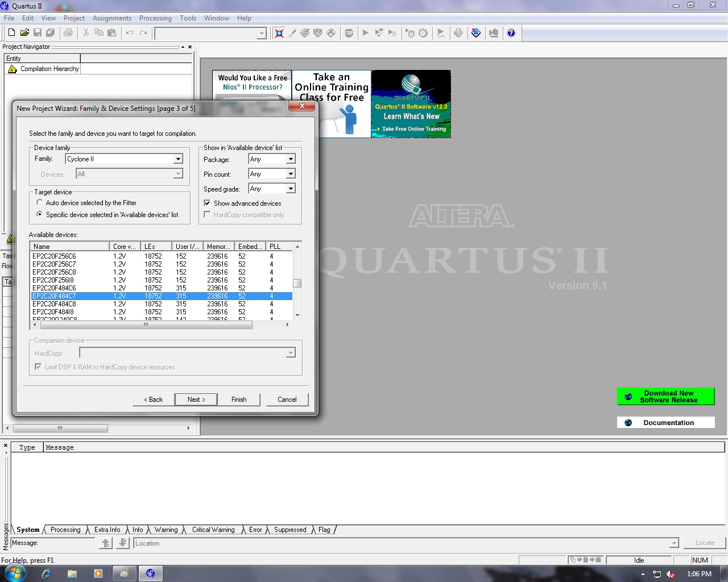Image resolution: width=728 pixels, height=582 pixels.
Task: Open the Quartus II Help icon
Action: pos(511,33)
